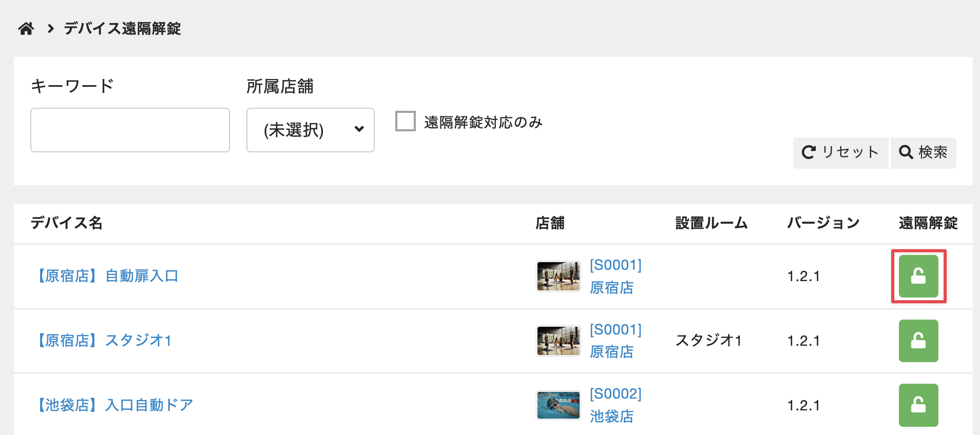Open the [S0002] 池袋店 store link
The width and height of the screenshot is (980, 435).
pyautogui.click(x=615, y=405)
